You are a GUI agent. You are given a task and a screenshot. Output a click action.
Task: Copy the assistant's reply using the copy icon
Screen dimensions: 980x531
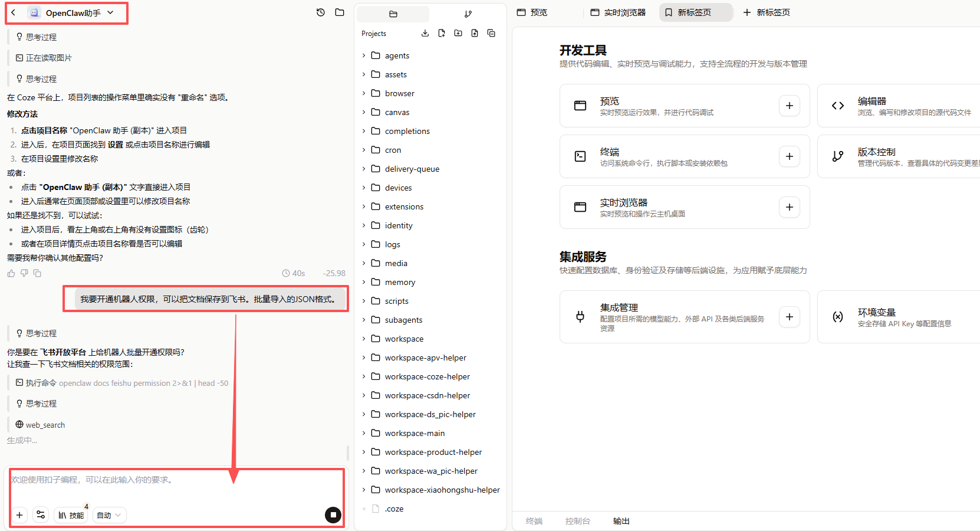coord(37,273)
